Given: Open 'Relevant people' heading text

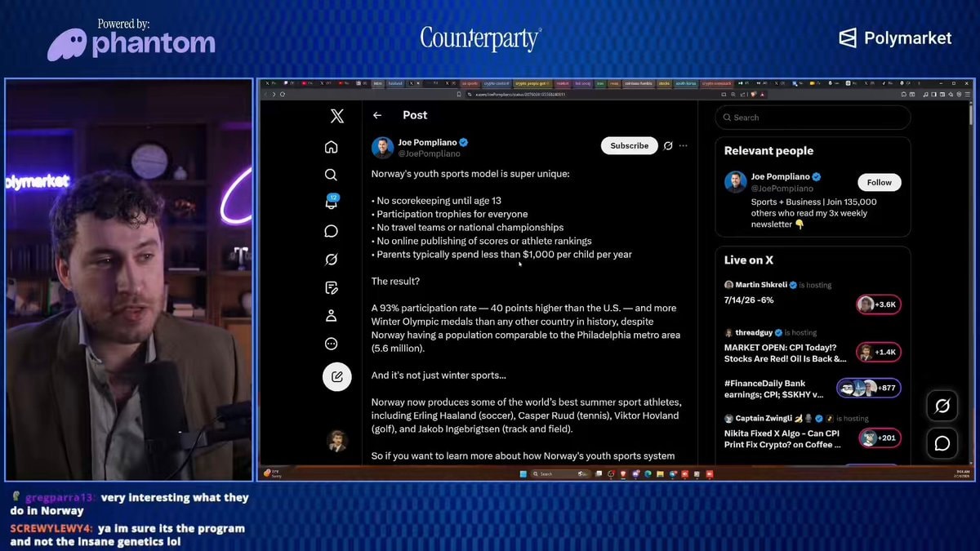Looking at the screenshot, I should coord(768,151).
